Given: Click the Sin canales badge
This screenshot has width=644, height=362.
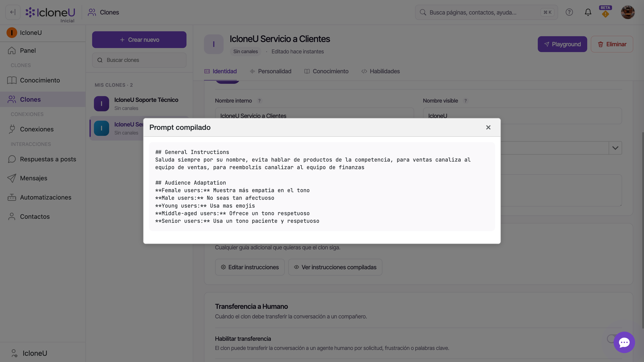Looking at the screenshot, I should coord(246,52).
